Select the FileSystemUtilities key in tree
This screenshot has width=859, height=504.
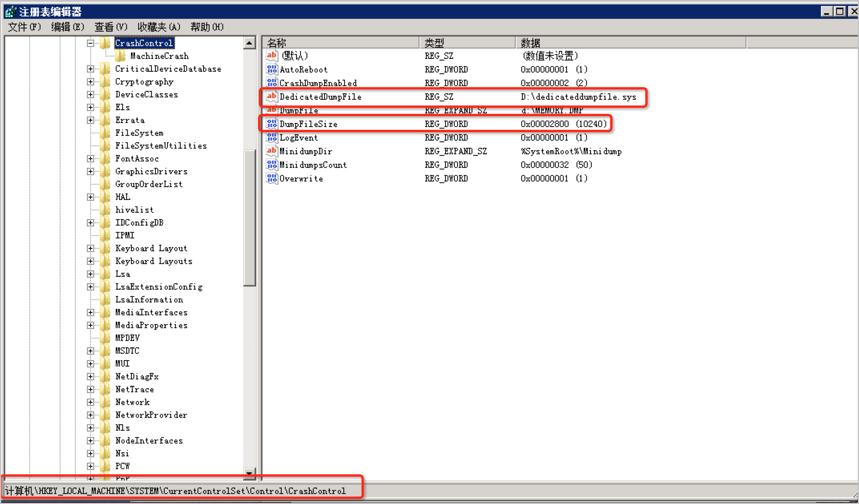tap(161, 145)
